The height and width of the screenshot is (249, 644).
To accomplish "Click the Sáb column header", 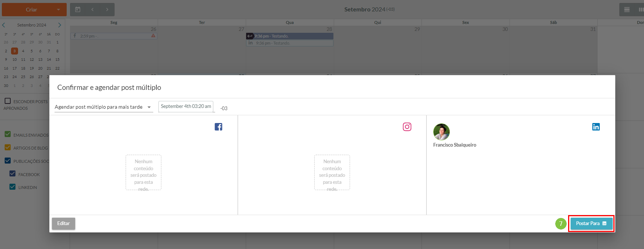I will click(x=553, y=22).
